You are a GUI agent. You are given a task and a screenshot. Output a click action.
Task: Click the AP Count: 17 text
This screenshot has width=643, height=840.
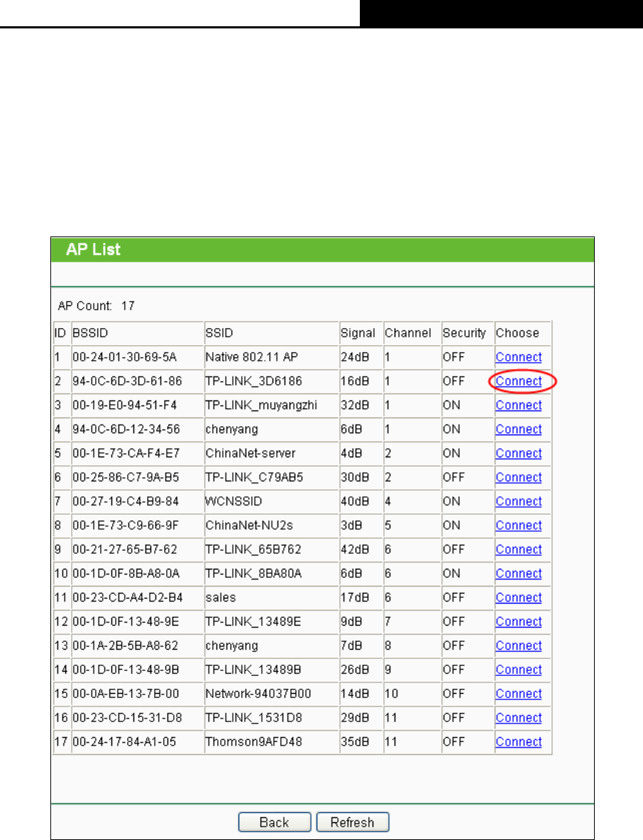point(97,306)
